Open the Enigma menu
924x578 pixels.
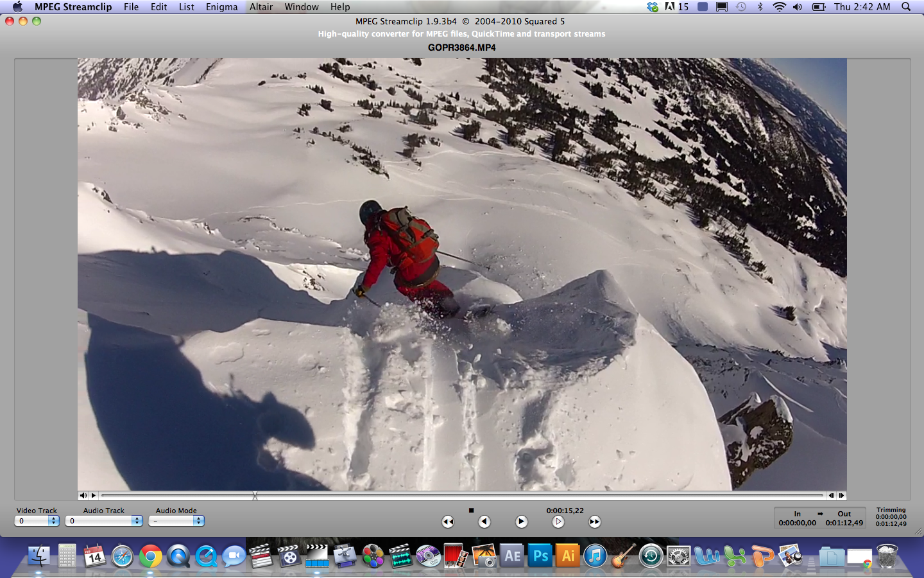coord(221,7)
